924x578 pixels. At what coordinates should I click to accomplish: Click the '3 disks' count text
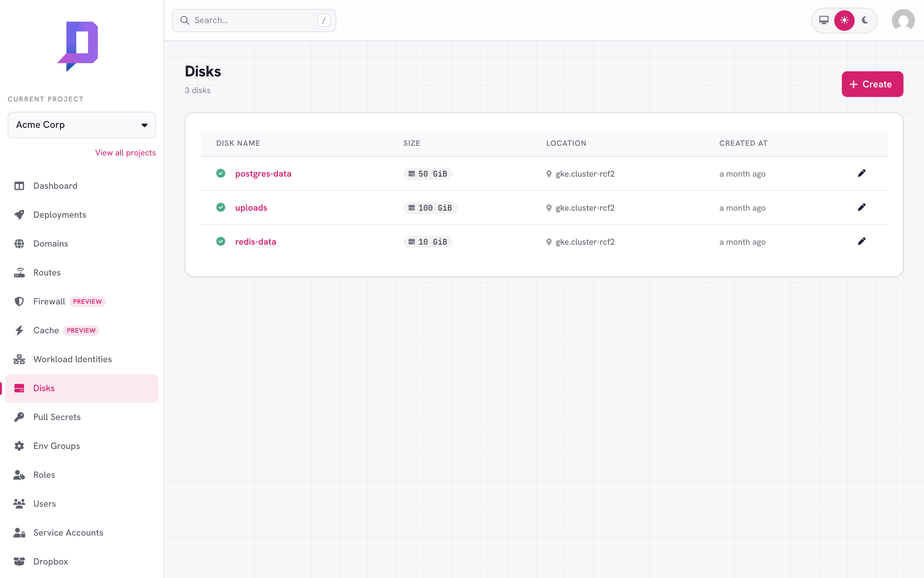click(197, 91)
